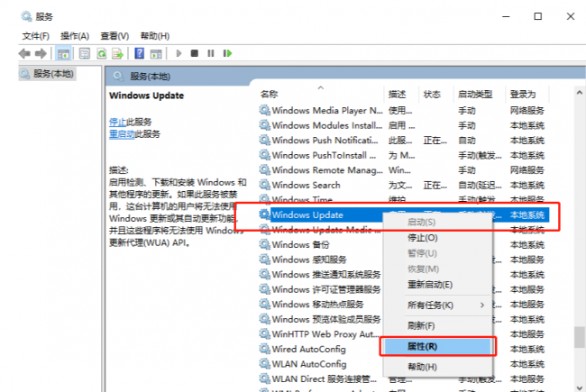This screenshot has height=392, width=586.
Task: Open the Properties toolbar icon
Action: click(x=85, y=54)
